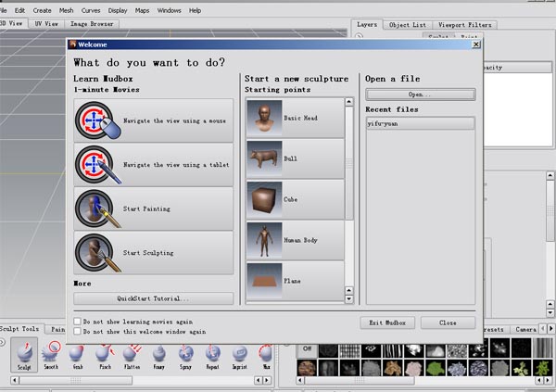Click the left tab-scroll arrow beside Camera tab
The image size is (556, 392).
(543, 329)
